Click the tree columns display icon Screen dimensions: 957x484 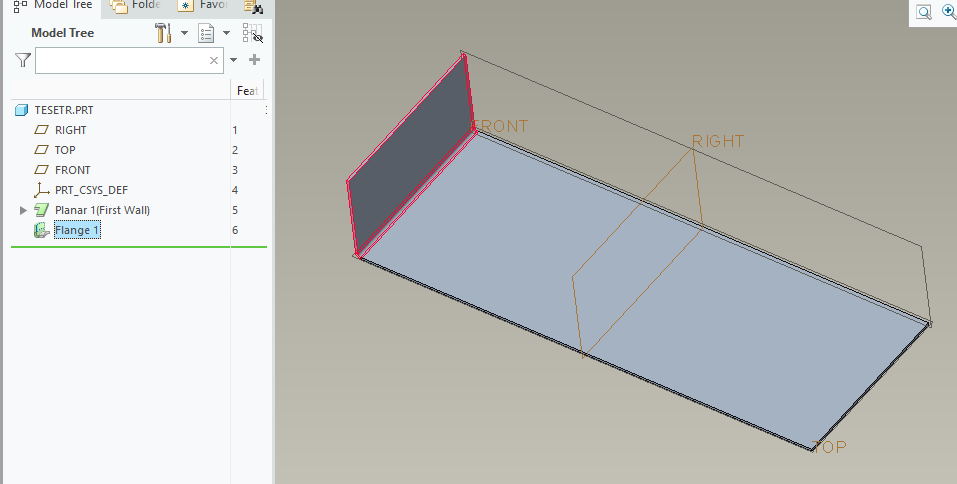point(206,33)
